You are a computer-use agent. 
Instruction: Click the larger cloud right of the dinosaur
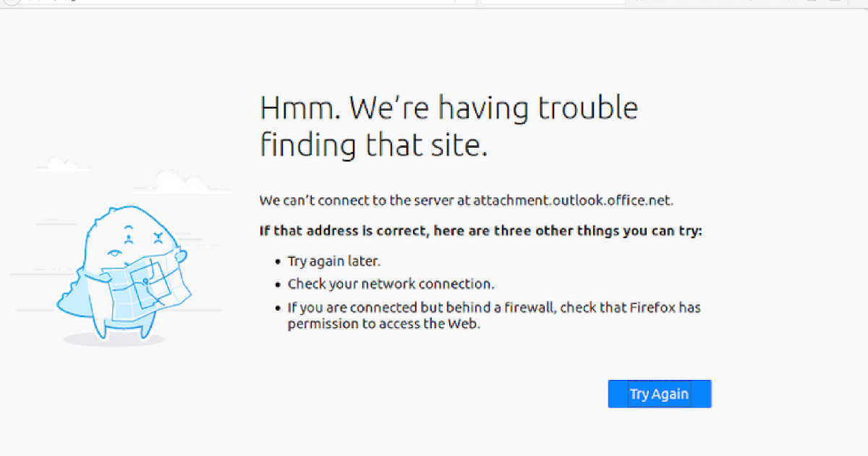point(181,181)
